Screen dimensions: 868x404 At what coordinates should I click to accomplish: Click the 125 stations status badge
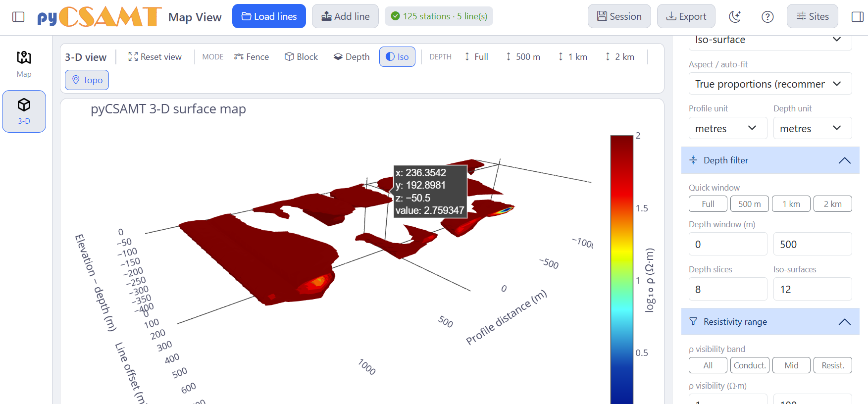(439, 16)
